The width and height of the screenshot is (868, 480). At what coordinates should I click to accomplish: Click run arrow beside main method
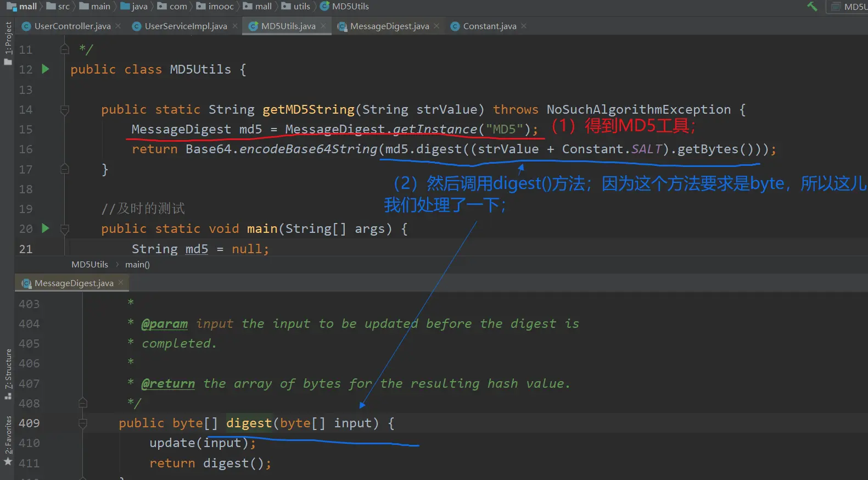[46, 228]
